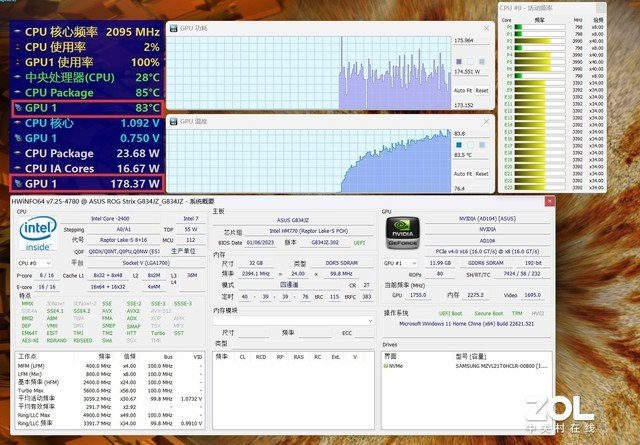Viewport: 640px width, 445px height.
Task: Select the CPU IA Cores 16.67 W row
Action: 87,169
